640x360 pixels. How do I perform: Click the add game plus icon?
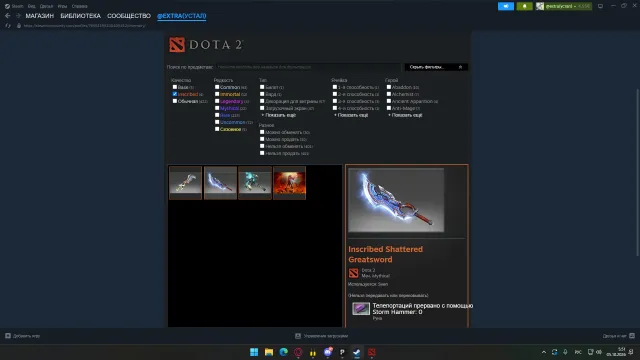(x=8, y=336)
